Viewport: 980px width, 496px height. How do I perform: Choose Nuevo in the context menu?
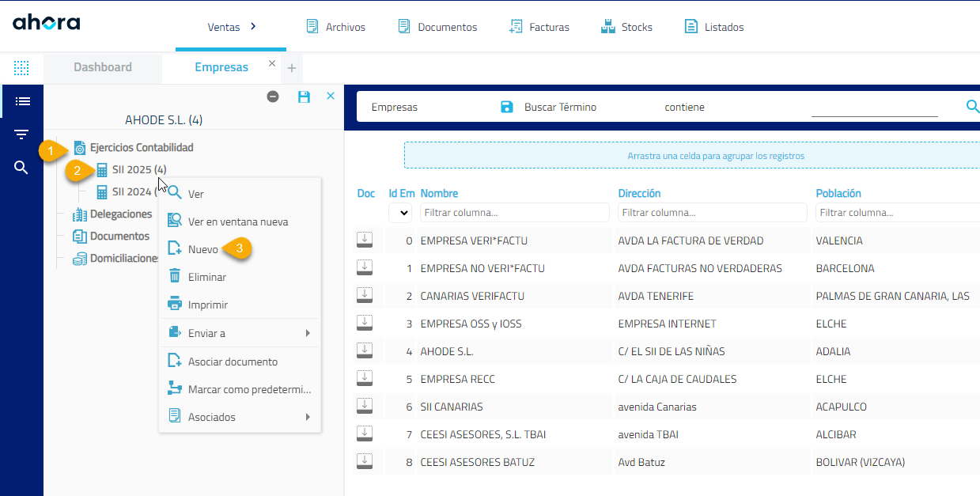tap(240, 249)
